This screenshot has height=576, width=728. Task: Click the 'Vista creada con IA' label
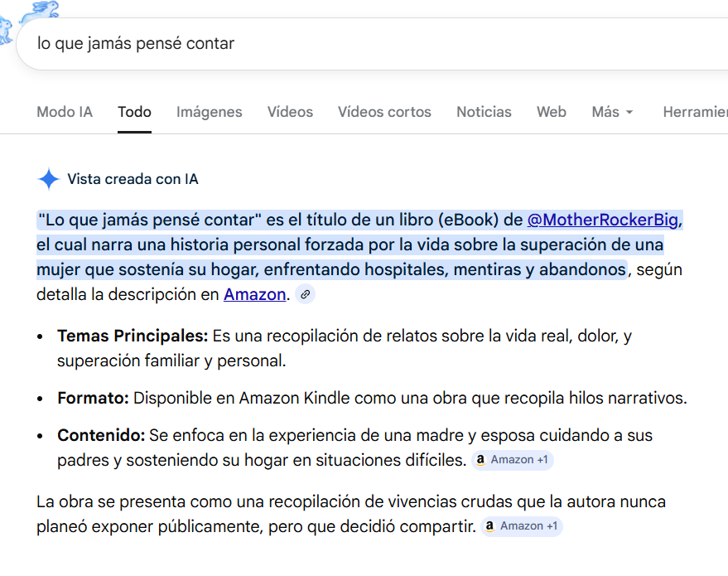click(133, 179)
